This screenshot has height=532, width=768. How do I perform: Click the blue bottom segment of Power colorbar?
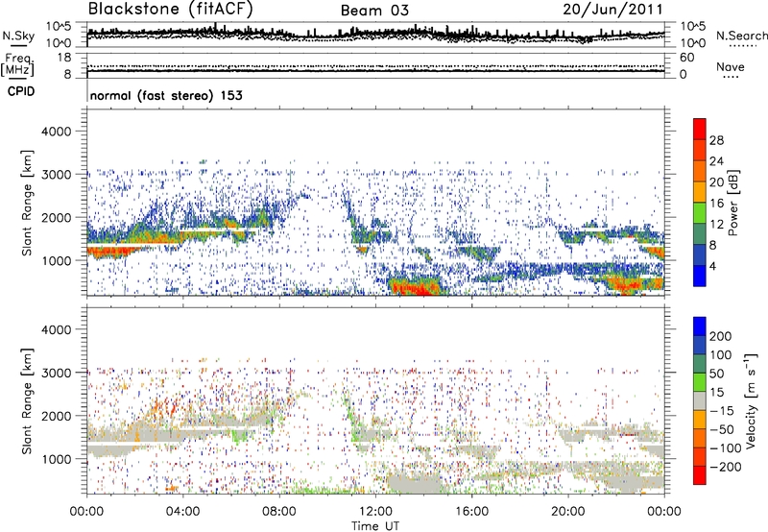coord(700,276)
